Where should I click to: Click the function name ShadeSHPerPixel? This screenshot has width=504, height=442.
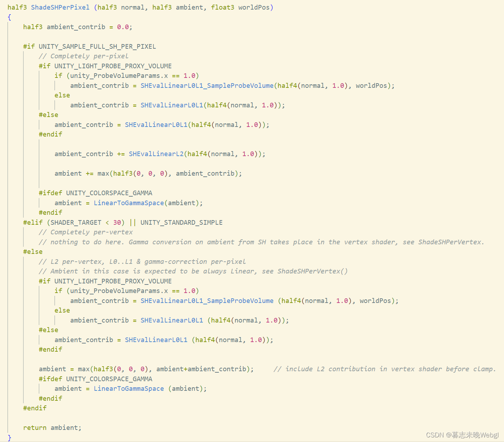click(60, 7)
